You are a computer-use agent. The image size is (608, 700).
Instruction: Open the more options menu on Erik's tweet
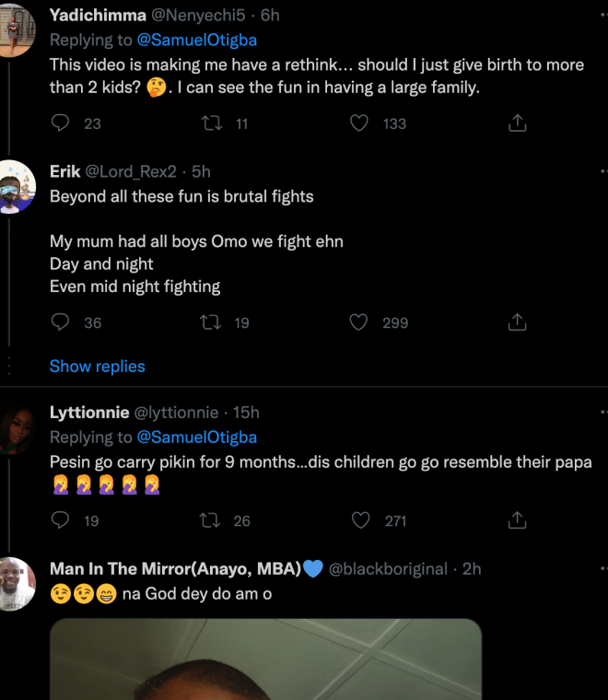coord(603,171)
